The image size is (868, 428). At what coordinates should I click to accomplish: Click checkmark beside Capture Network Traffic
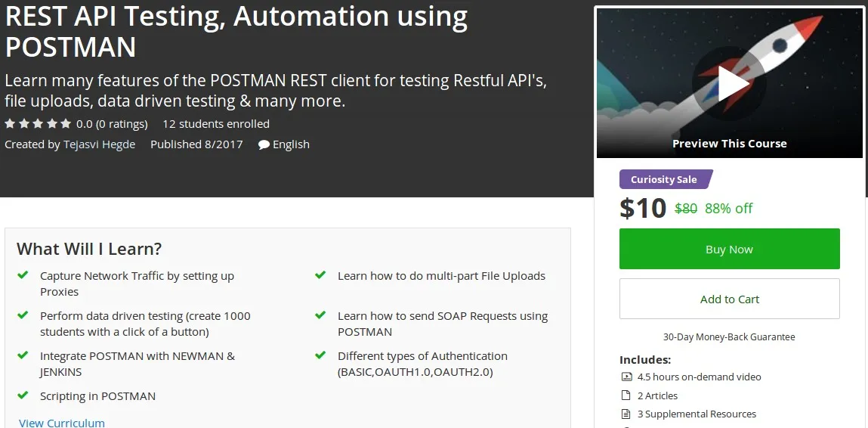point(23,275)
